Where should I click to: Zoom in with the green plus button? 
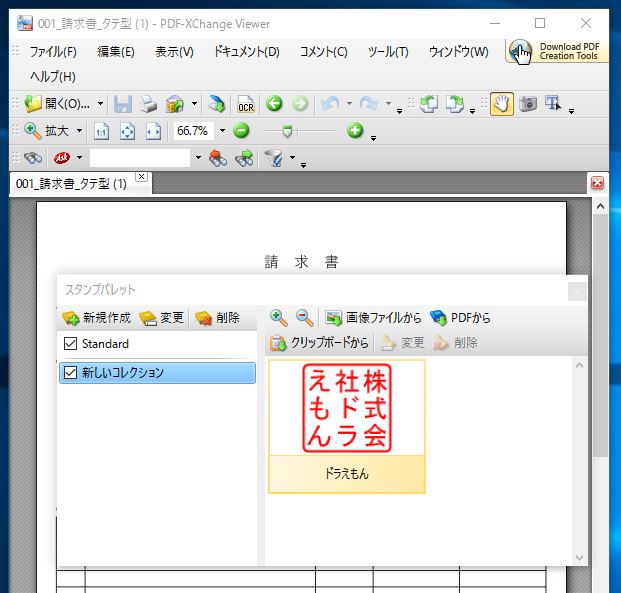[x=355, y=130]
